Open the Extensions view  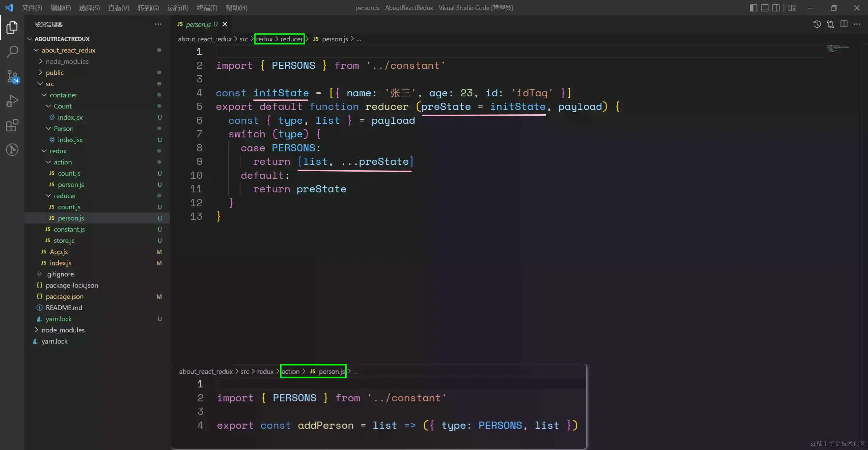point(12,125)
